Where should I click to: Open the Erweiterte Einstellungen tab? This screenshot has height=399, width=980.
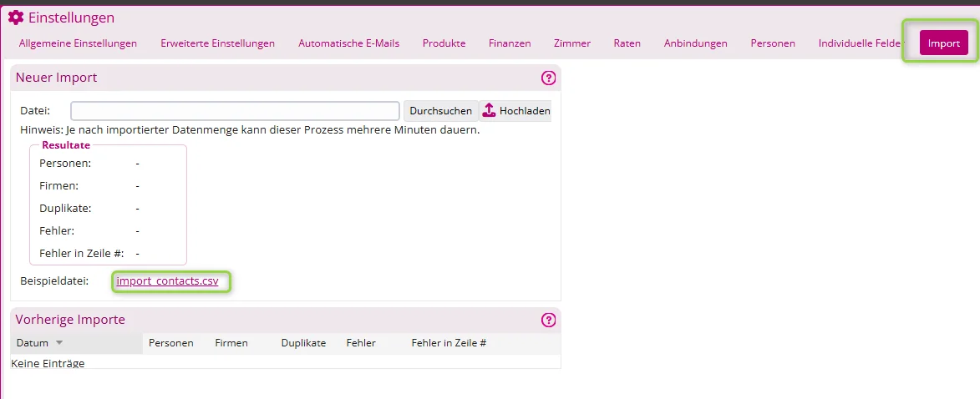(217, 43)
